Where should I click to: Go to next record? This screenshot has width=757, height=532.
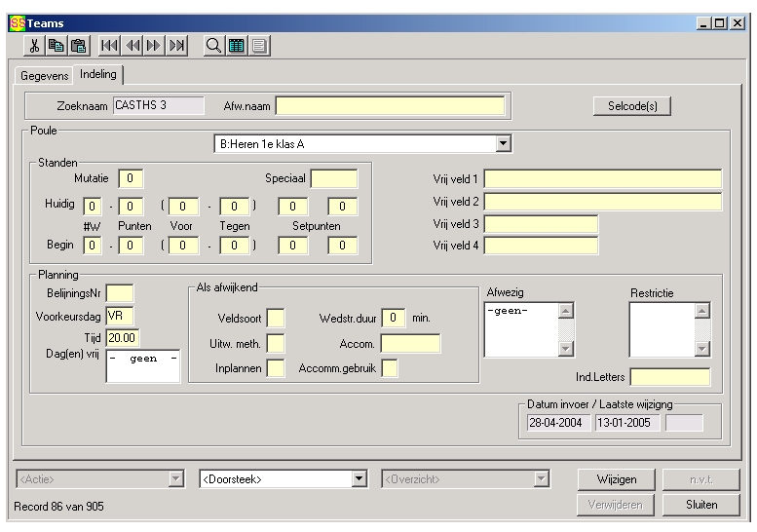154,45
